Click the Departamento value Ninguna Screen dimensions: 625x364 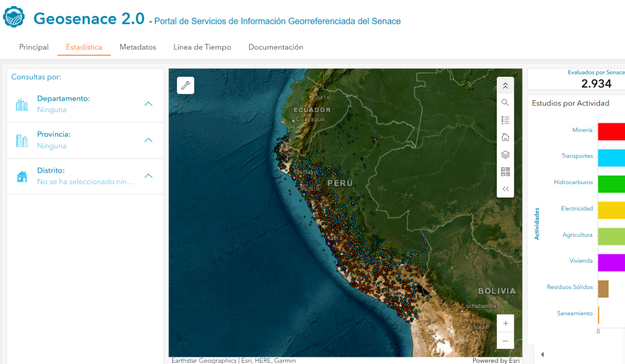pyautogui.click(x=52, y=110)
